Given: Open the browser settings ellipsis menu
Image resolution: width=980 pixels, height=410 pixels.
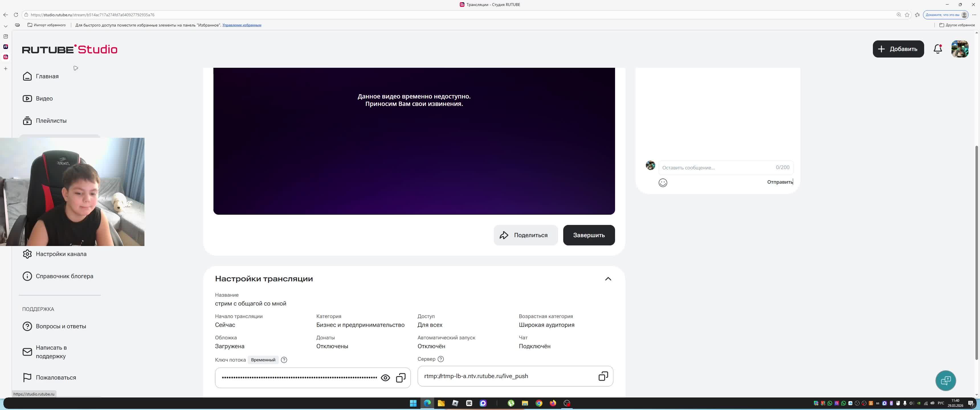Looking at the screenshot, I should tap(974, 15).
